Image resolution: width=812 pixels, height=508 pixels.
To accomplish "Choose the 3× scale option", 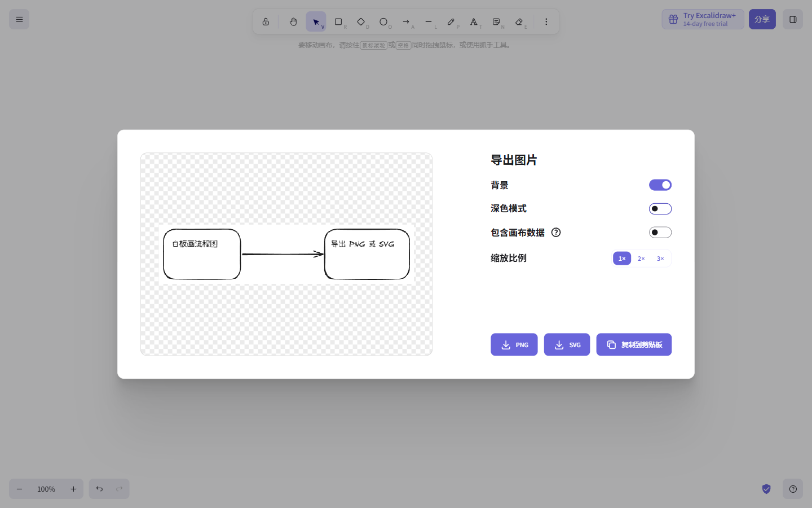I will pyautogui.click(x=660, y=259).
